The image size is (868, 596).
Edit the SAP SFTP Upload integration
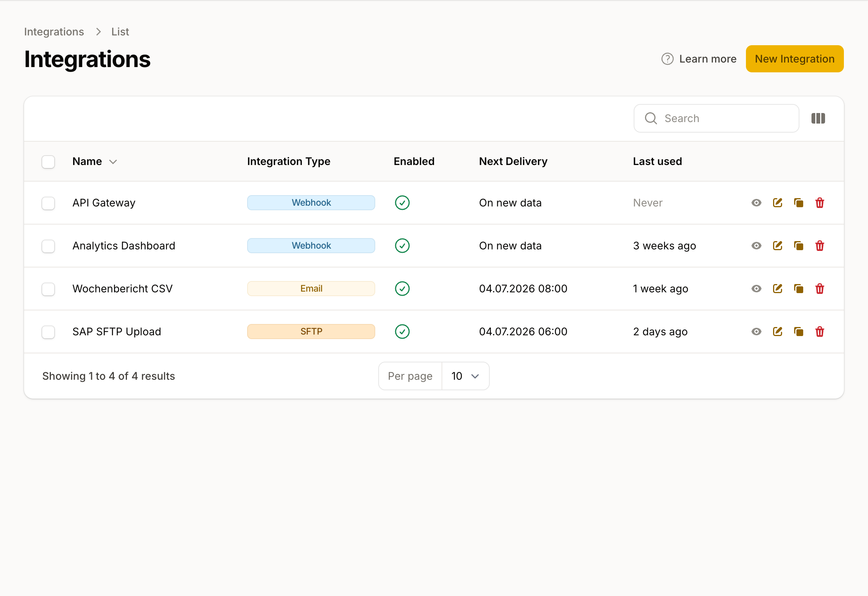(x=777, y=332)
